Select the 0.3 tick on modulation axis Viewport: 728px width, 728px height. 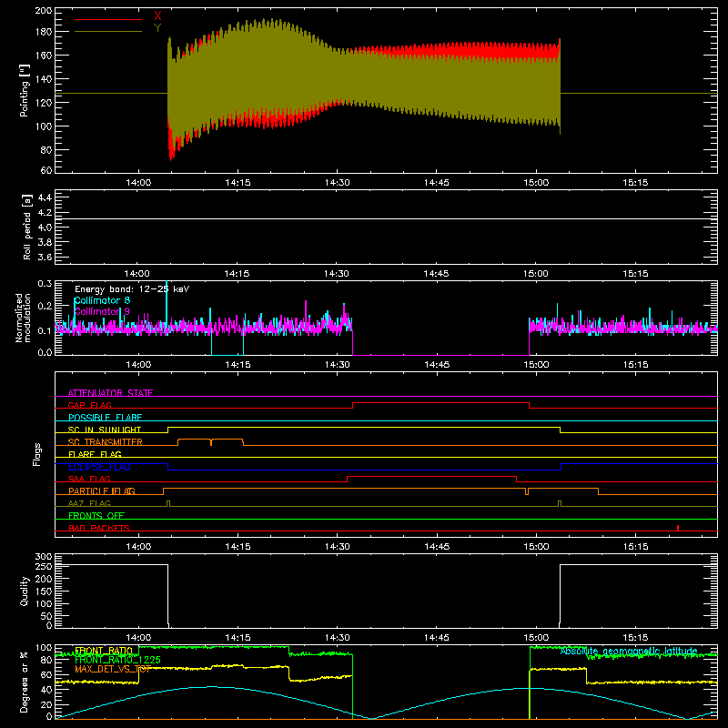click(x=45, y=283)
